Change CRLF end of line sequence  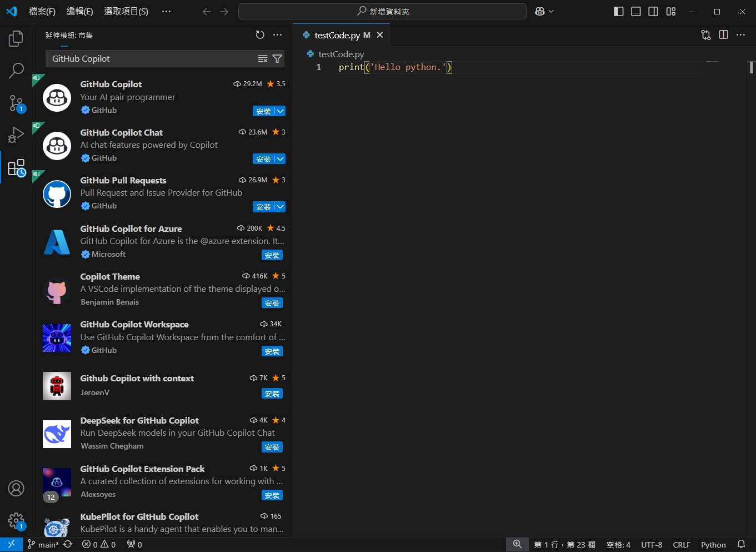pos(682,545)
